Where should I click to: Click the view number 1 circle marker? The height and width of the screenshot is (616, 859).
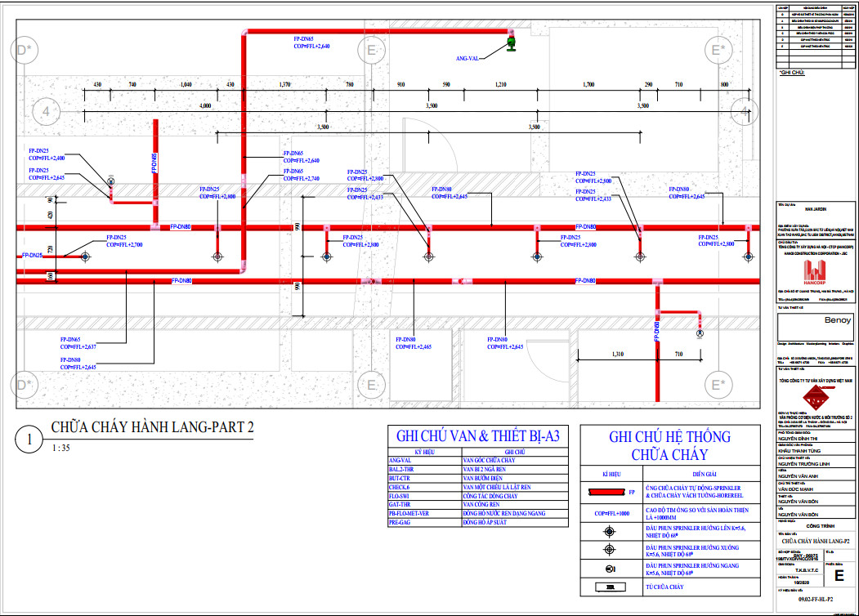[x=29, y=440]
